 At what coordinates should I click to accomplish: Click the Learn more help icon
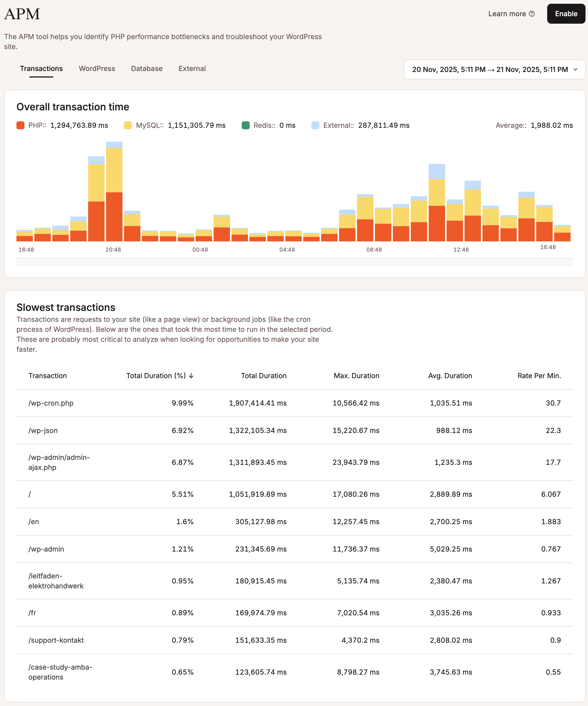coord(531,14)
